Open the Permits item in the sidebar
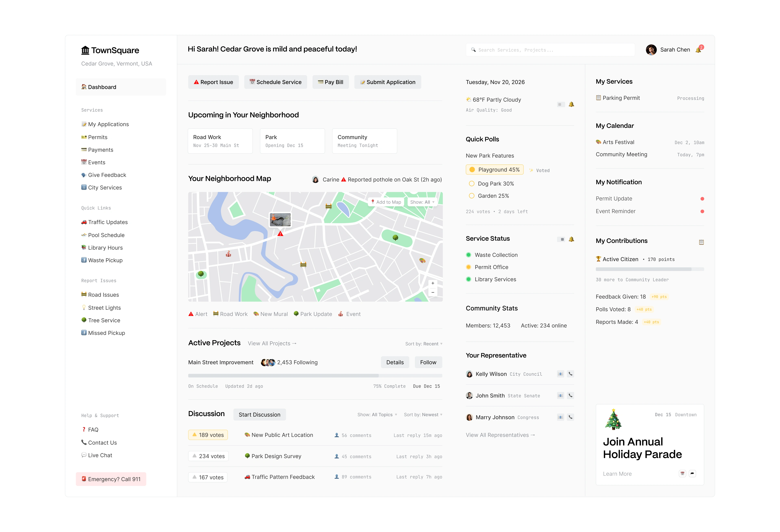The height and width of the screenshot is (532, 780). (x=97, y=137)
